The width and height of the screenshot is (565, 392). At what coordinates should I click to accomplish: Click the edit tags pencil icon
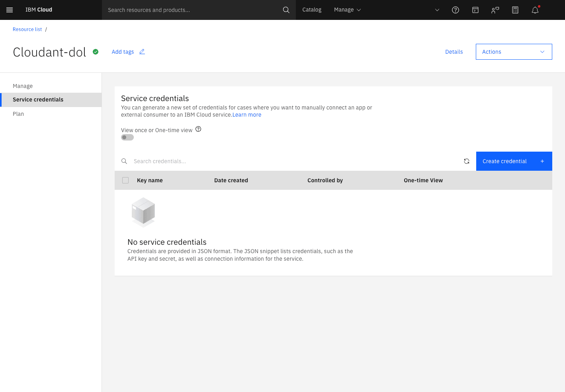tap(142, 52)
